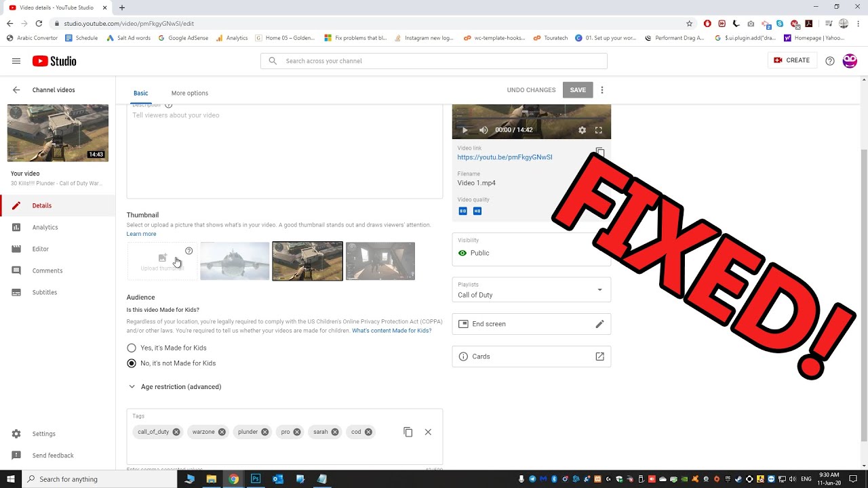The height and width of the screenshot is (488, 868).
Task: Open Photoshop from the taskbar
Action: click(256, 479)
